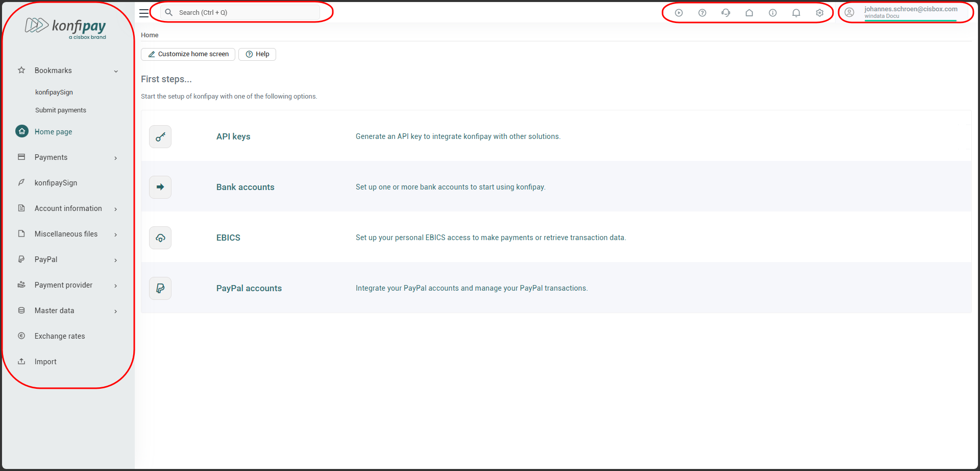This screenshot has width=980, height=471.
Task: Click the Bookmarks star icon
Action: 21,70
